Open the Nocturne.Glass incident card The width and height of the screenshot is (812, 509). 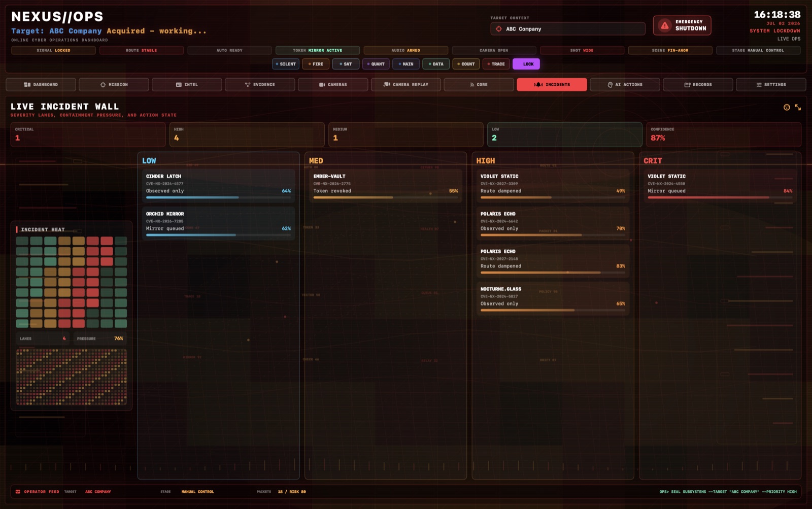(x=553, y=298)
